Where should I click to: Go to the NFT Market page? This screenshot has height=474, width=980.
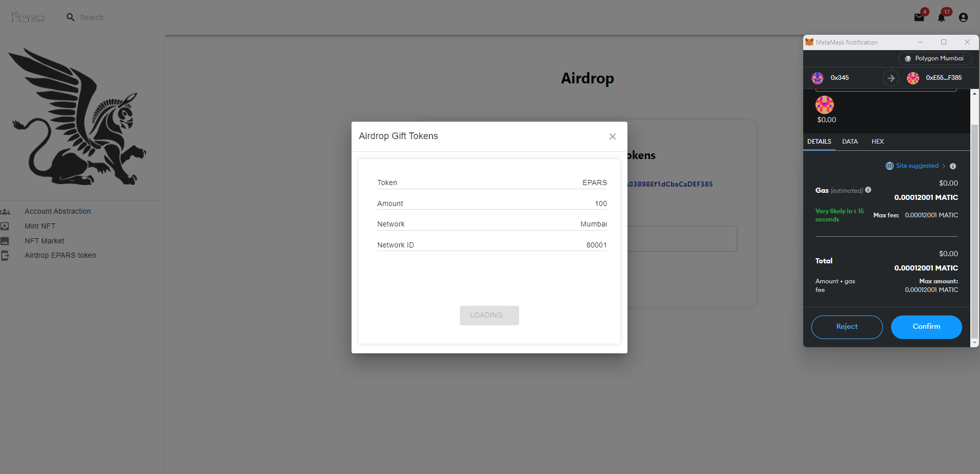point(44,241)
